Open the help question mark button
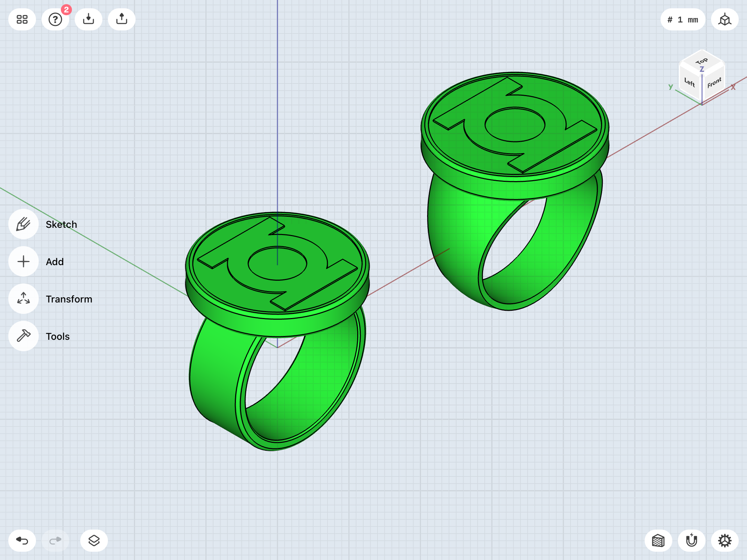 coord(55,19)
